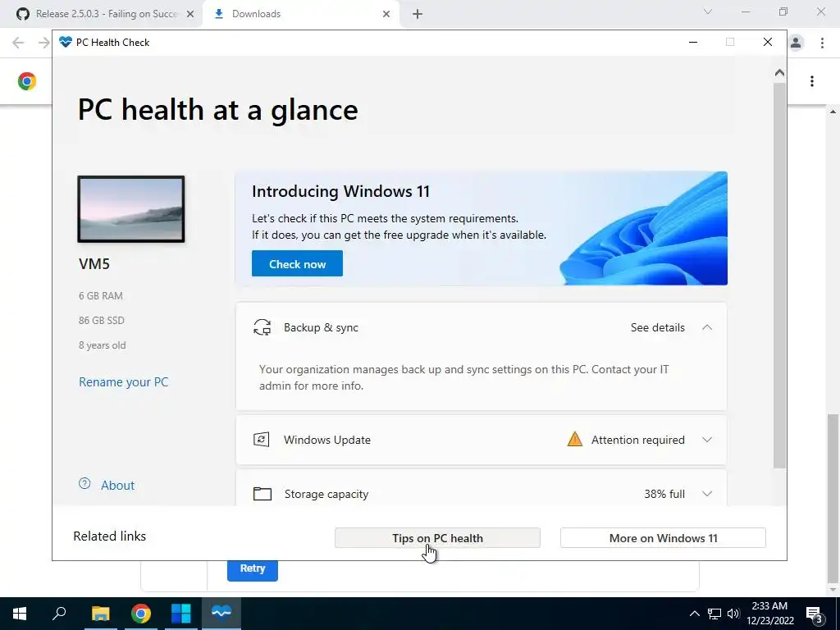The width and height of the screenshot is (840, 630).
Task: Show hidden system tray icons
Action: pyautogui.click(x=694, y=614)
